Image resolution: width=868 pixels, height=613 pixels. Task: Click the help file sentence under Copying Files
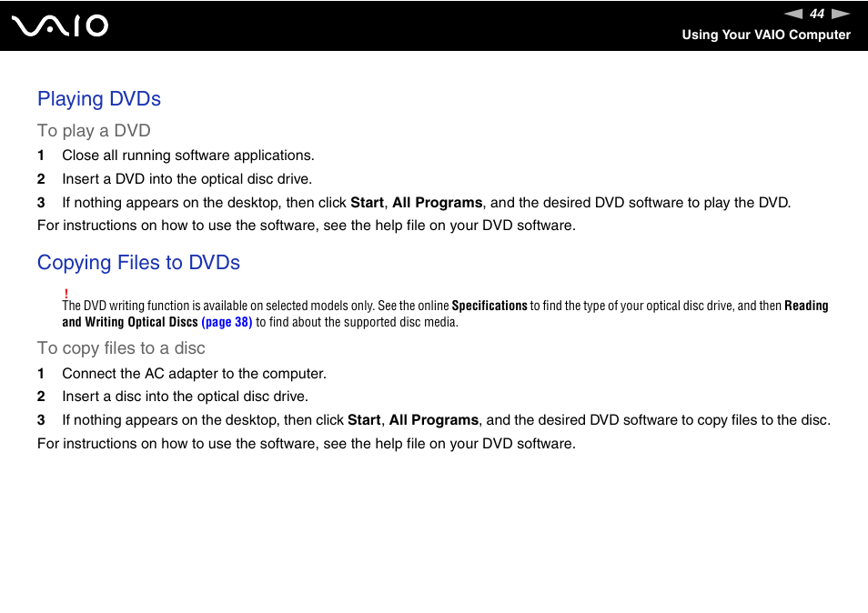coord(306,444)
